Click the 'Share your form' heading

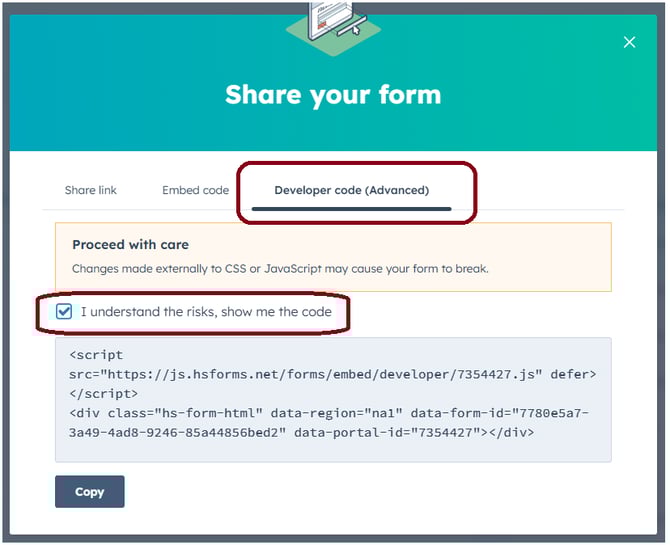click(333, 95)
